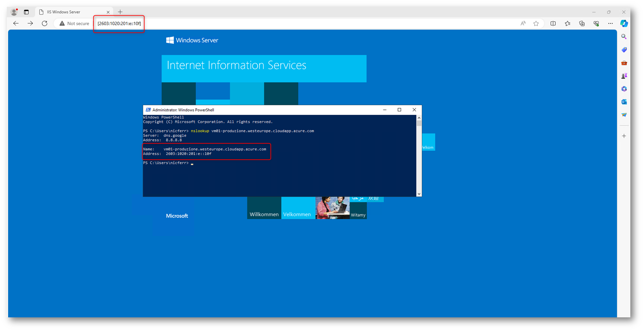
Task: Open Browser essentials heart icon
Action: coord(596,23)
